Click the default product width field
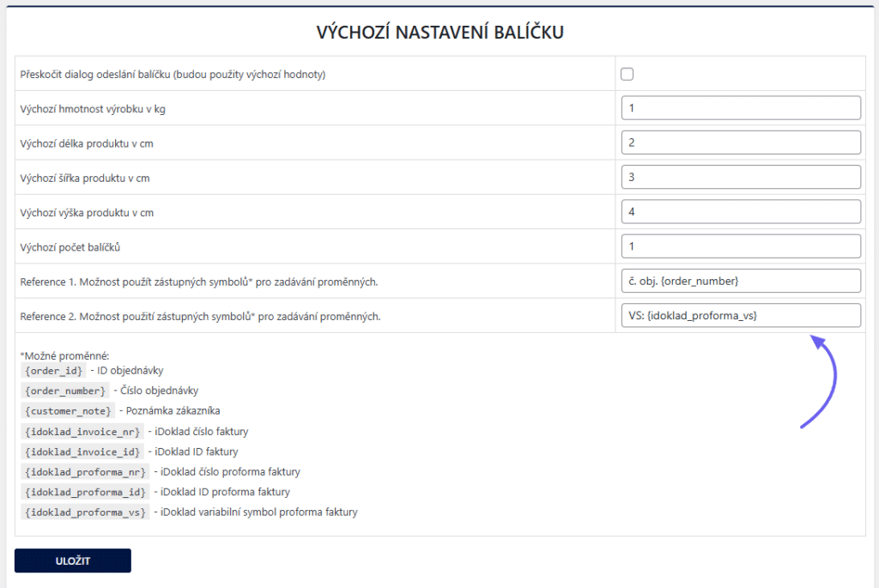879x588 pixels. 740,176
